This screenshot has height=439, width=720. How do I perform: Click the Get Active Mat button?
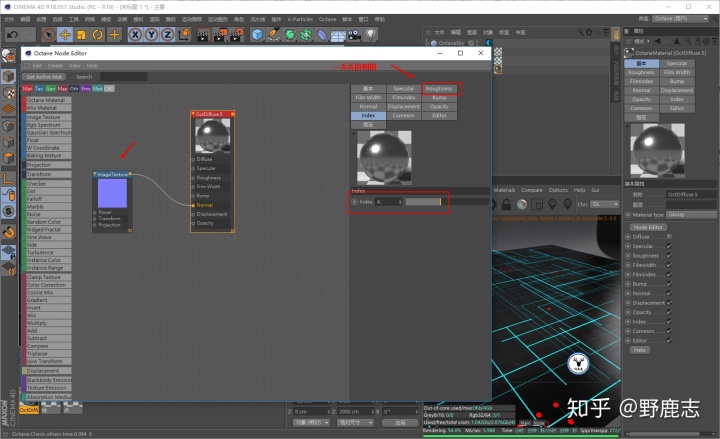tap(44, 77)
